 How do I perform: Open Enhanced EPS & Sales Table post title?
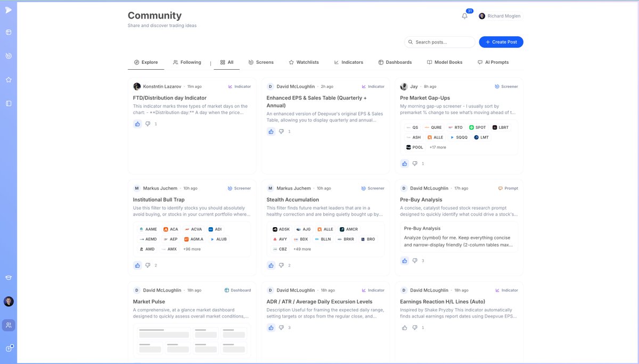point(317,102)
